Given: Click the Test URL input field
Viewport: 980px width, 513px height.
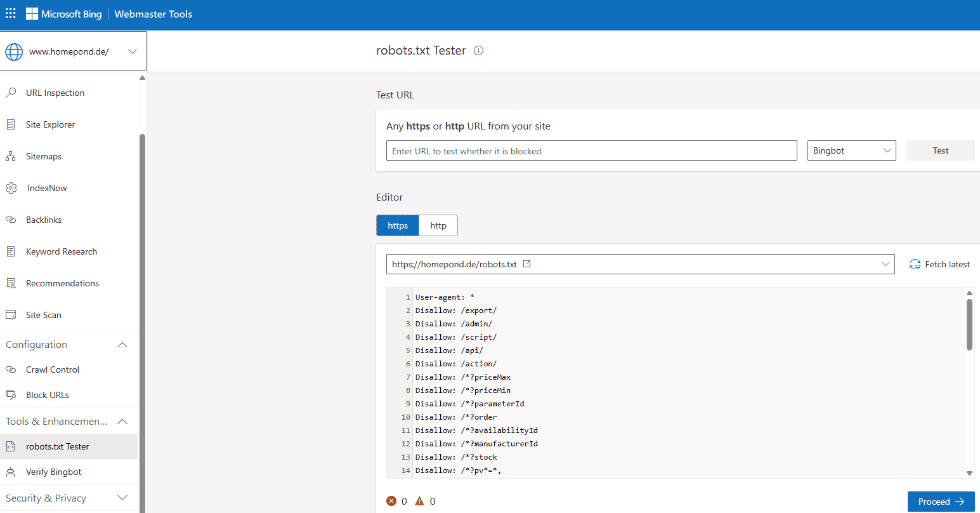Looking at the screenshot, I should pos(591,151).
